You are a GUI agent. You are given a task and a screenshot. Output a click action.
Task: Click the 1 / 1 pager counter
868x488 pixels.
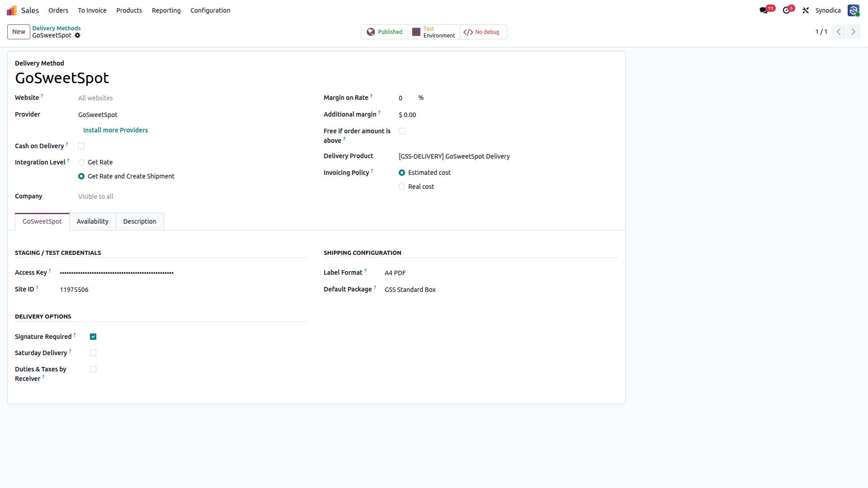[x=821, y=32]
